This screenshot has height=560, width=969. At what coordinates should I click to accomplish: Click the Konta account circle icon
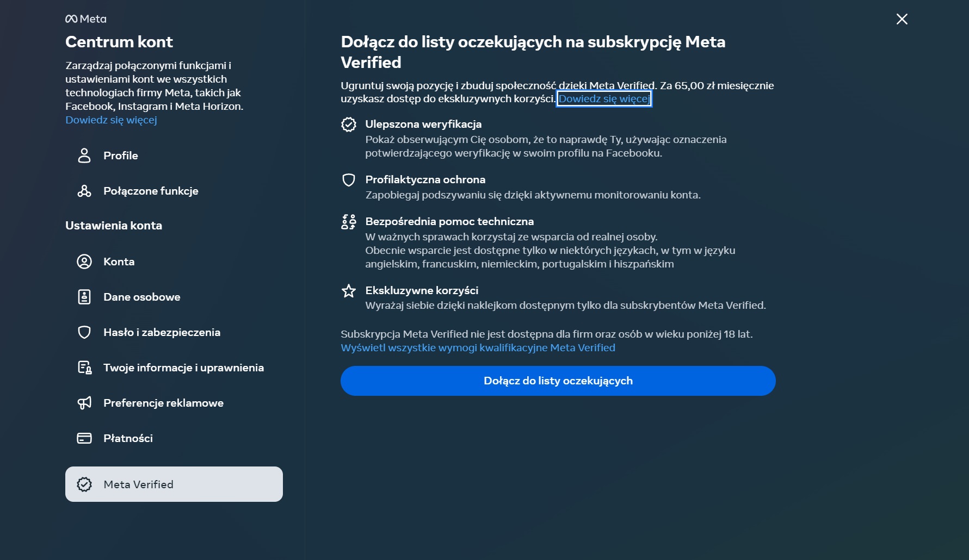[x=84, y=262]
